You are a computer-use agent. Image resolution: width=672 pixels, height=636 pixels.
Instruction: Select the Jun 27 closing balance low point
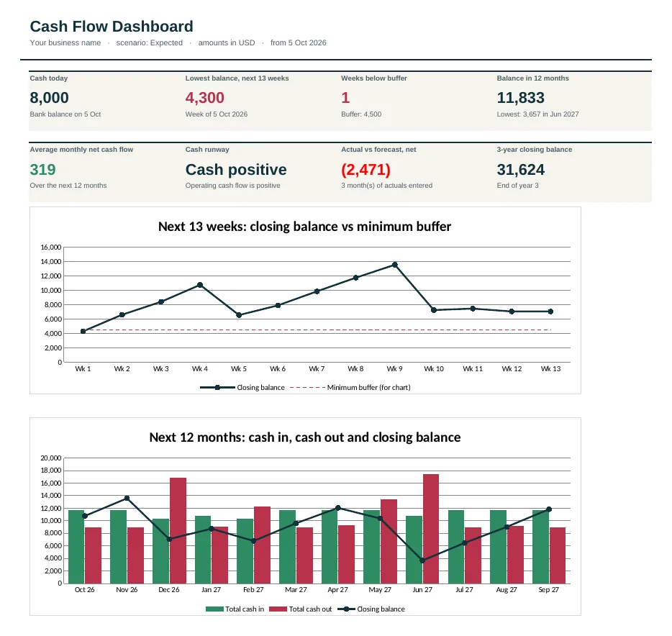(x=422, y=560)
